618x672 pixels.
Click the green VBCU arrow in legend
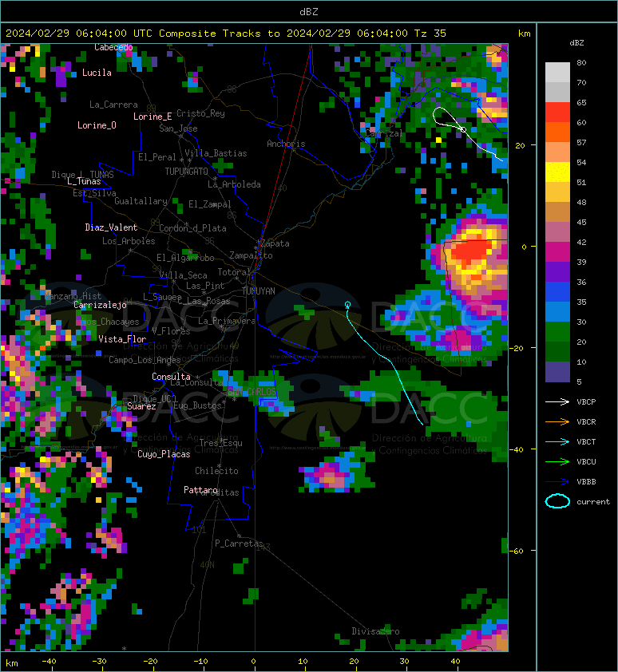pos(557,461)
